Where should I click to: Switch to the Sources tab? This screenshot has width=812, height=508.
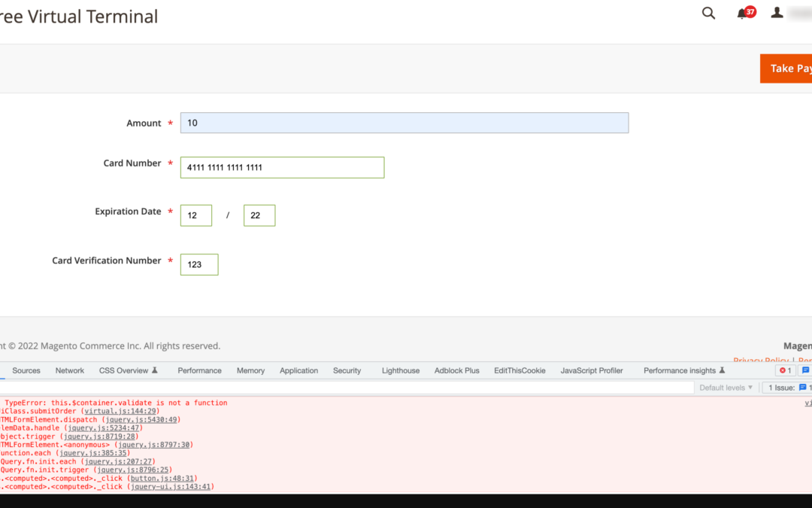(26, 370)
